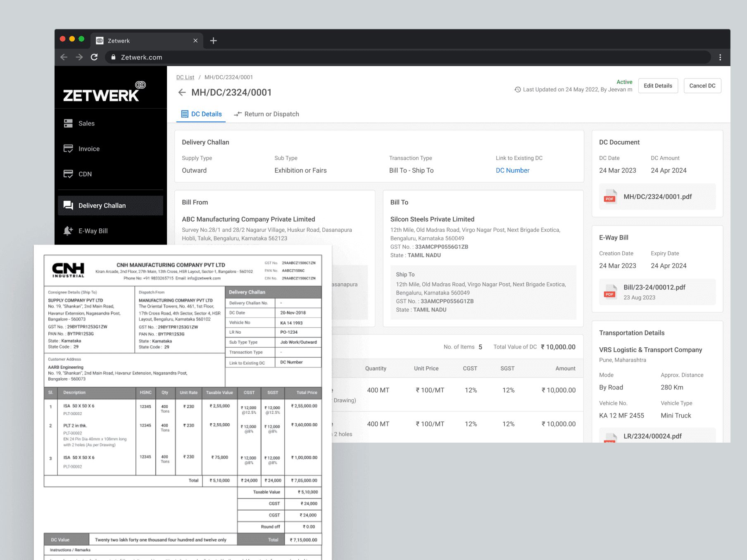Click 'Job Work/Outward' on the challan preview
The image size is (747, 560).
pyautogui.click(x=298, y=342)
